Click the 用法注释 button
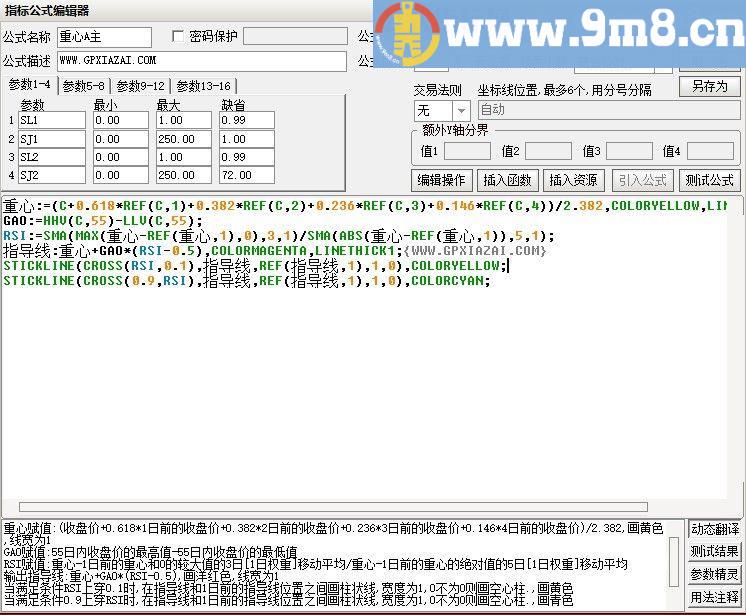The height and width of the screenshot is (615, 746). pyautogui.click(x=715, y=597)
